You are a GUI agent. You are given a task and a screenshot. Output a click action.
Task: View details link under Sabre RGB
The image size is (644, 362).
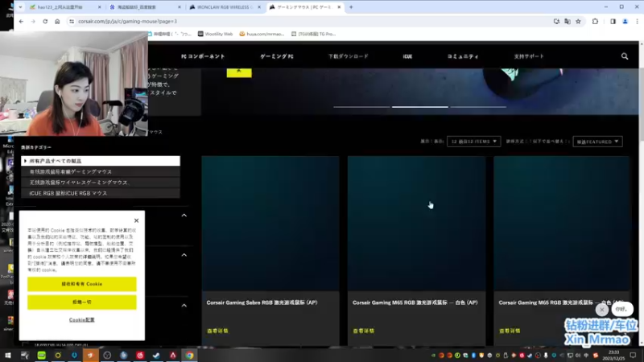click(217, 331)
